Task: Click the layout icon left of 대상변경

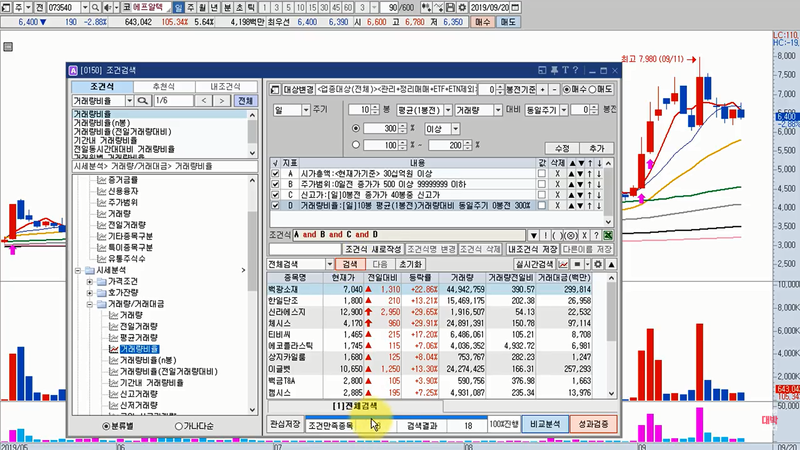Action: (275, 89)
